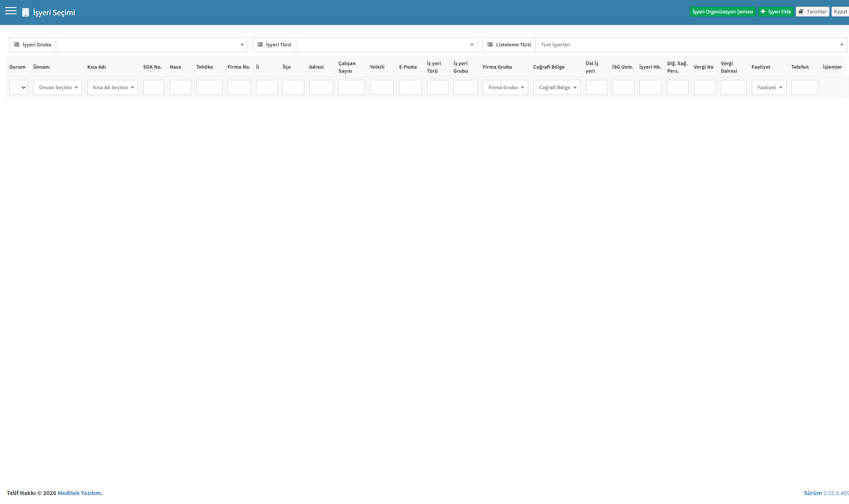This screenshot has width=849, height=504.
Task: Click the E-Posta filter field
Action: click(410, 87)
